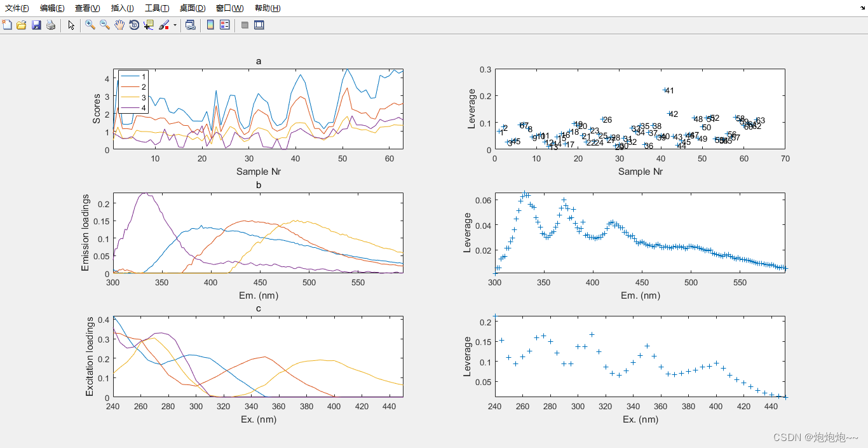Click legend entry 3 in Scores plot
This screenshot has width=868, height=448.
click(x=133, y=97)
